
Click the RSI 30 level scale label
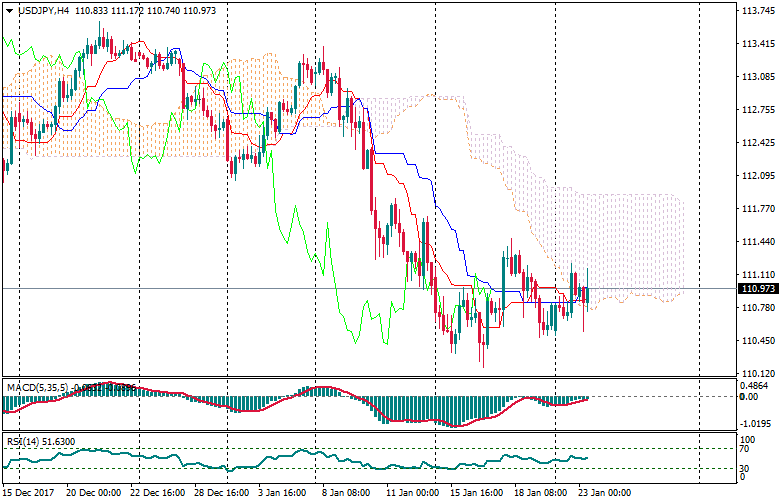click(x=746, y=467)
